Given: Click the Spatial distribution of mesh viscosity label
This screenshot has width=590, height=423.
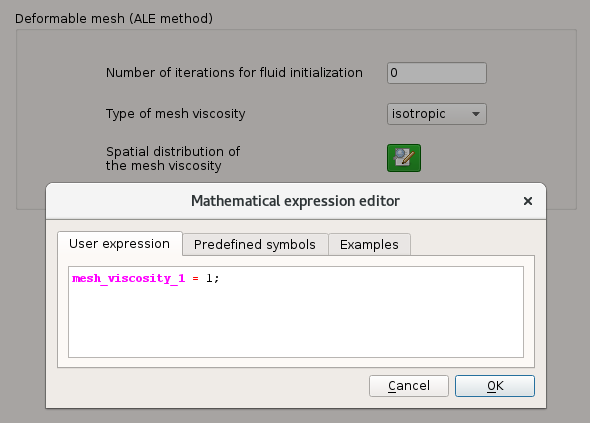Looking at the screenshot, I should pos(173,158).
